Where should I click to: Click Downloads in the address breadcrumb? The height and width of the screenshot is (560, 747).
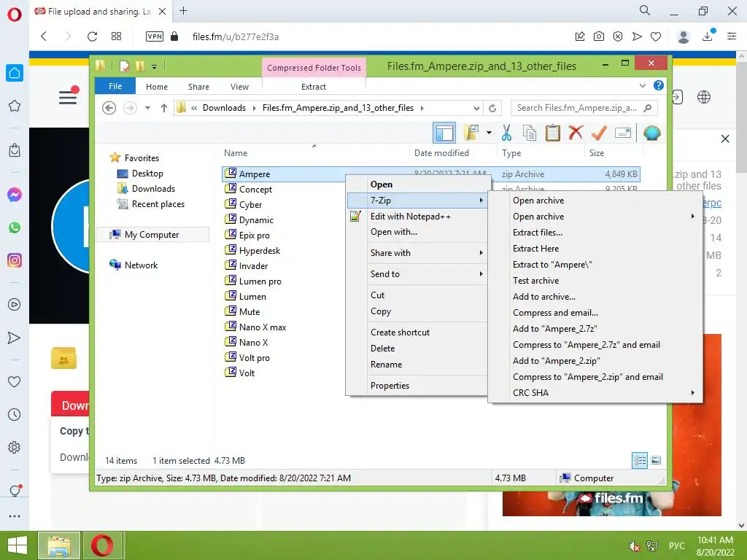pos(224,108)
